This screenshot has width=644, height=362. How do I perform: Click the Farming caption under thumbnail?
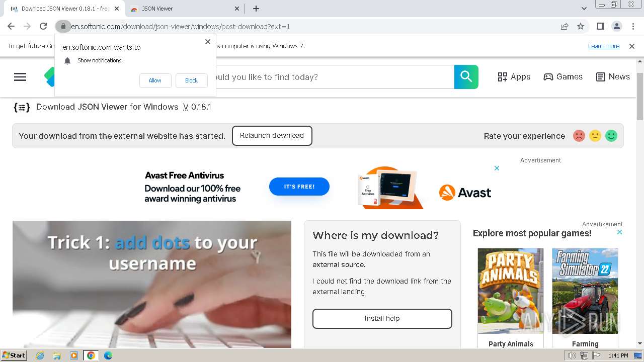tap(585, 344)
